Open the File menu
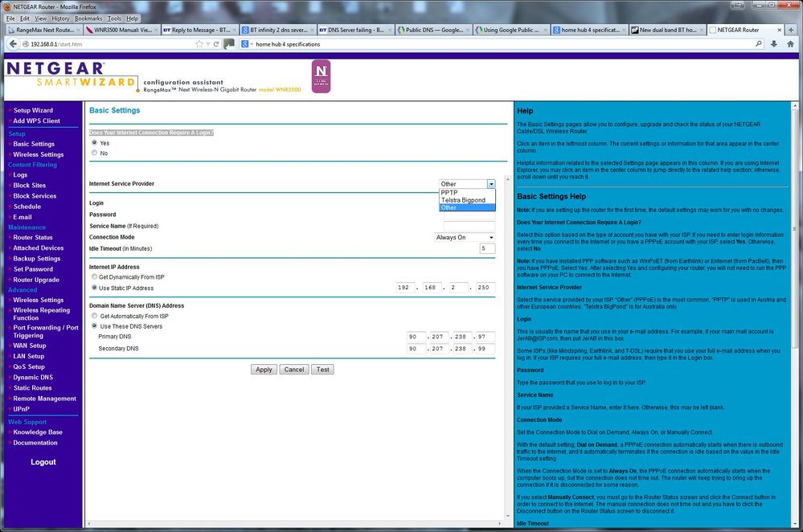 (x=10, y=18)
